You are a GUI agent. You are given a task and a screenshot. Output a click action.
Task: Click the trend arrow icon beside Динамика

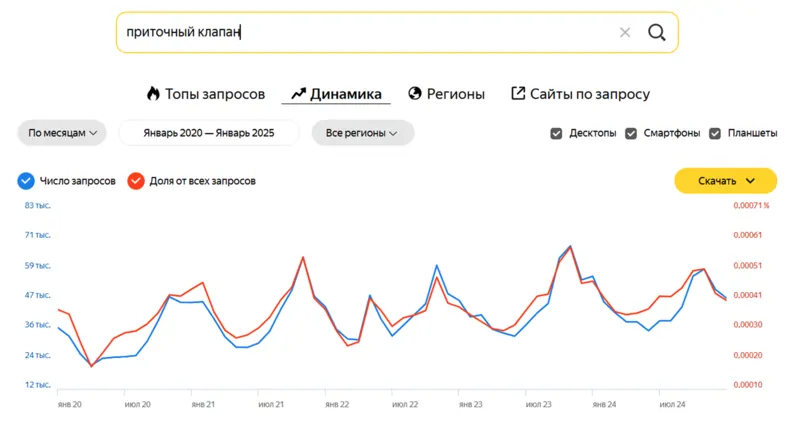click(298, 94)
